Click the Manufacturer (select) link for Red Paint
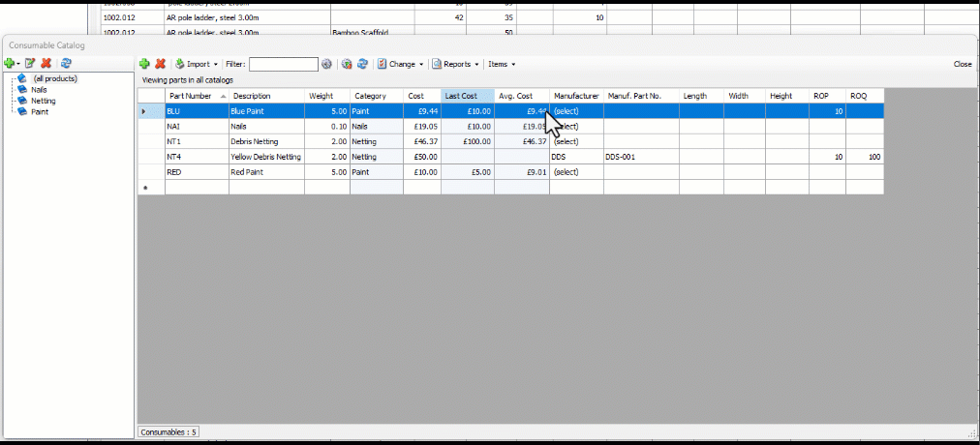980x445 pixels. point(566,172)
